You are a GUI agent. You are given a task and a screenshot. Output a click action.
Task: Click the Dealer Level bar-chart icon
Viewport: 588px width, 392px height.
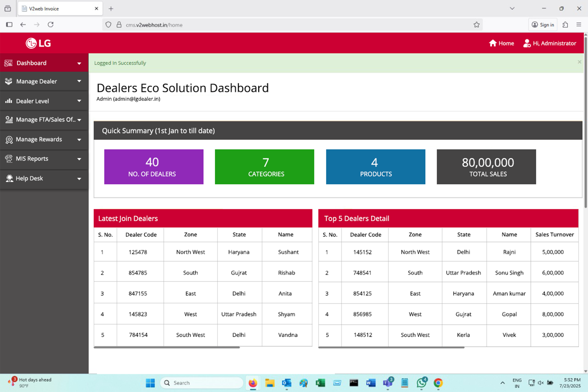[x=8, y=101]
